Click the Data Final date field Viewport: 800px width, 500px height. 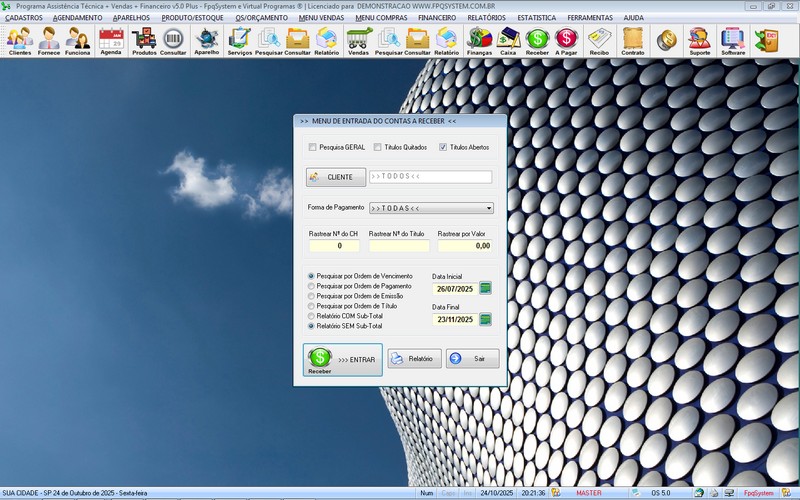(x=455, y=319)
